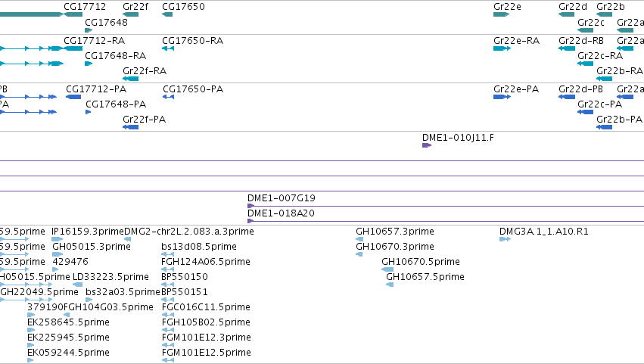Click the Gr22c gene label

click(590, 23)
